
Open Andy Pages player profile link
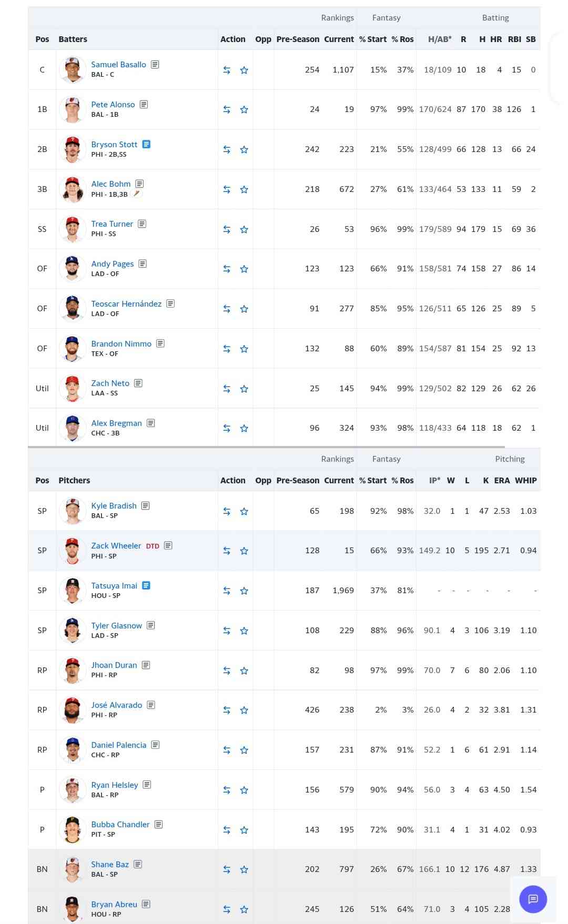113,263
